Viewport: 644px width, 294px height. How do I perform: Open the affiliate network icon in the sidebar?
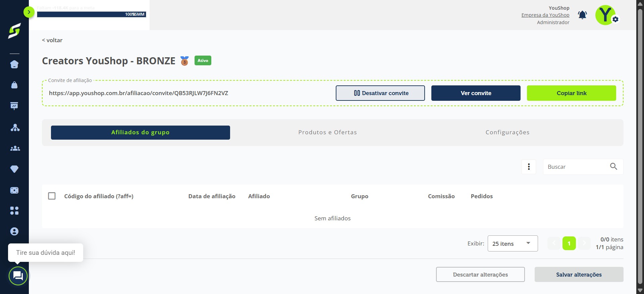[x=15, y=127]
